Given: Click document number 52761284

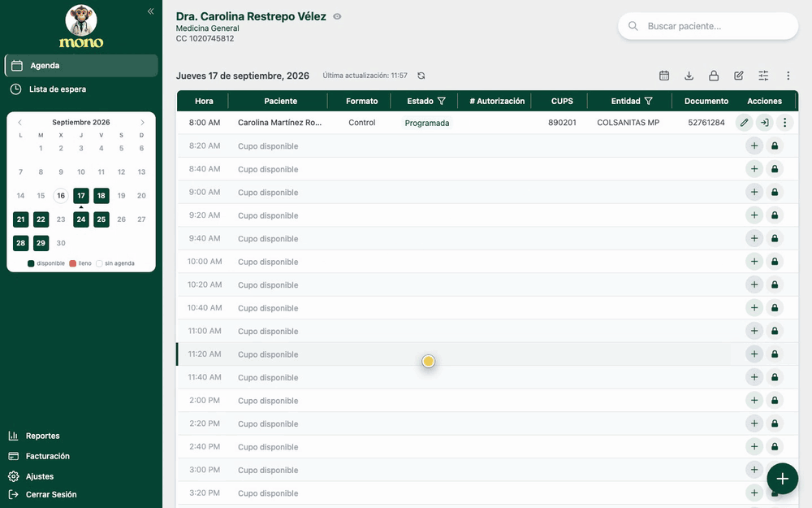Looking at the screenshot, I should 706,123.
